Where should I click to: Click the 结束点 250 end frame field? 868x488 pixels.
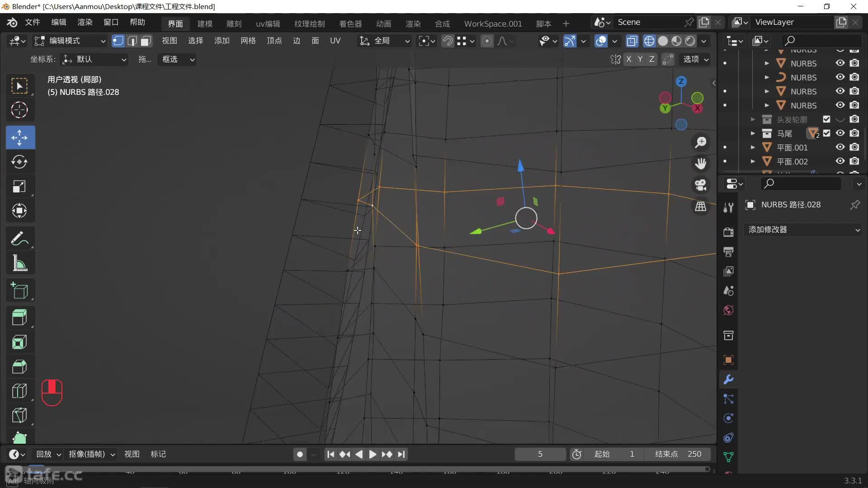(678, 454)
